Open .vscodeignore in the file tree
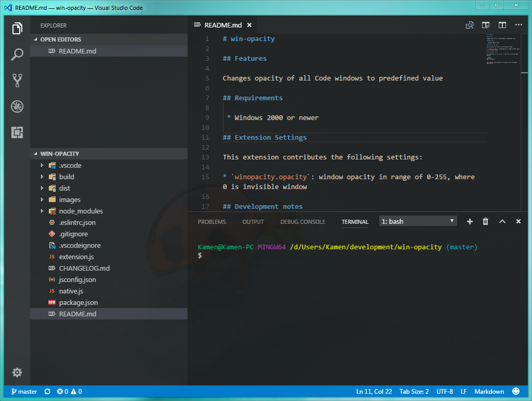Screen dimensions: 532x401 (109, 245)
